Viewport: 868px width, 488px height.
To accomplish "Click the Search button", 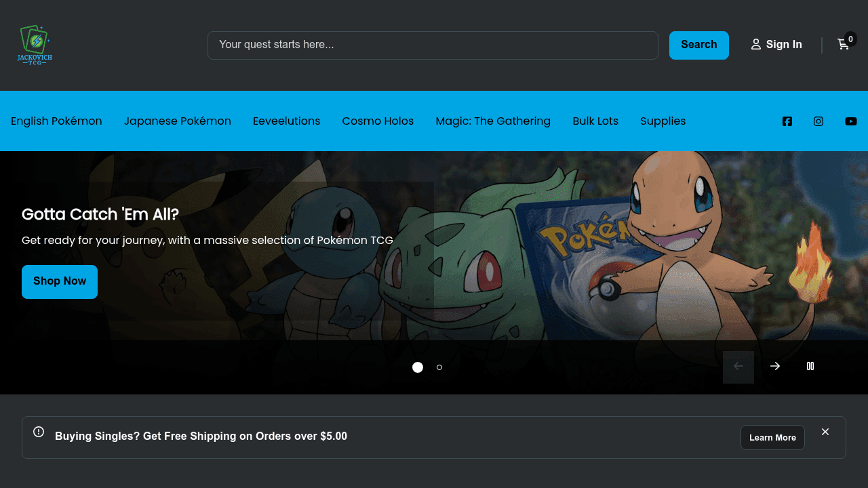I will click(699, 45).
